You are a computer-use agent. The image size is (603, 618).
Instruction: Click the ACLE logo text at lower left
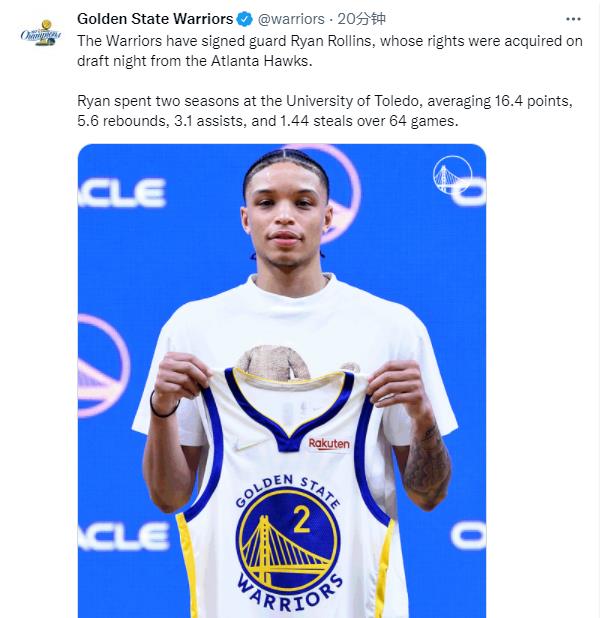pyautogui.click(x=122, y=537)
